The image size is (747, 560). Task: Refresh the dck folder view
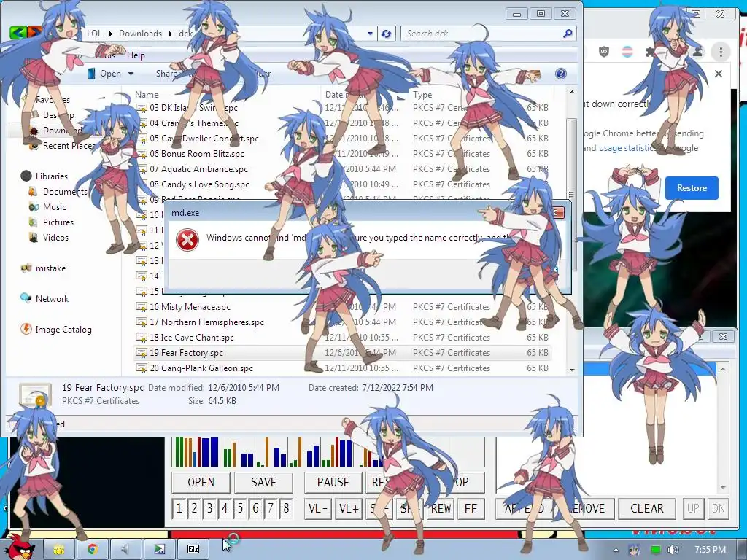[387, 34]
